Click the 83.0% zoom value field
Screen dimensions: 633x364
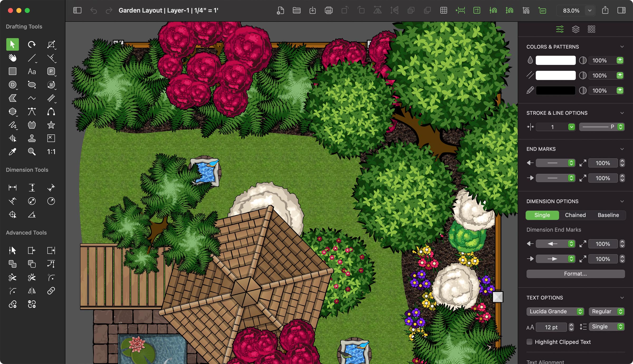[x=571, y=11]
